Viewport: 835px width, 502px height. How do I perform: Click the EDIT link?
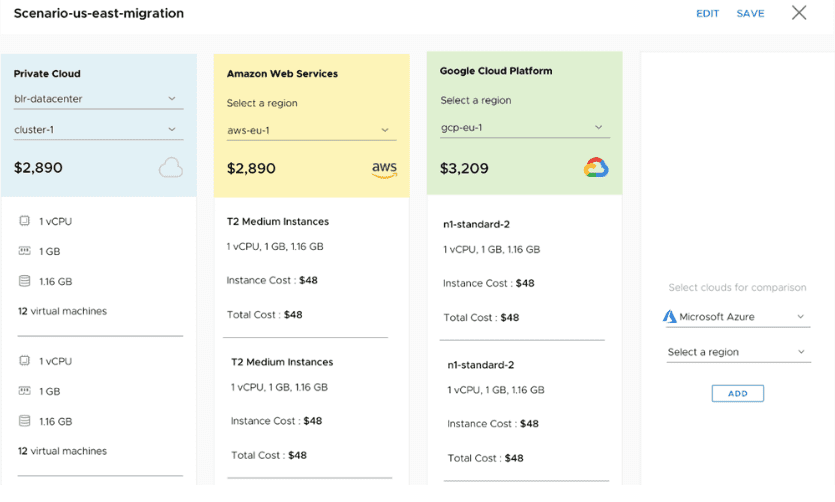pos(708,14)
